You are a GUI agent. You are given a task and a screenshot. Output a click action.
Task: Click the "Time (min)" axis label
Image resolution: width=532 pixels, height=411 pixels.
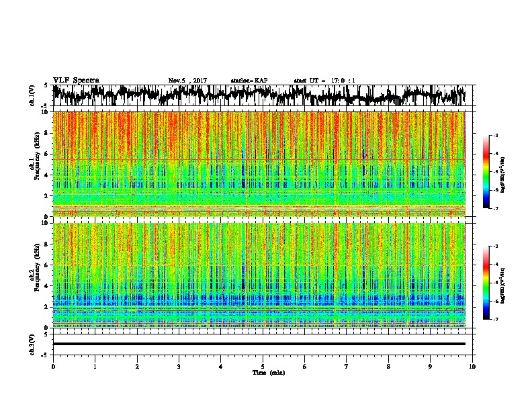click(x=269, y=373)
